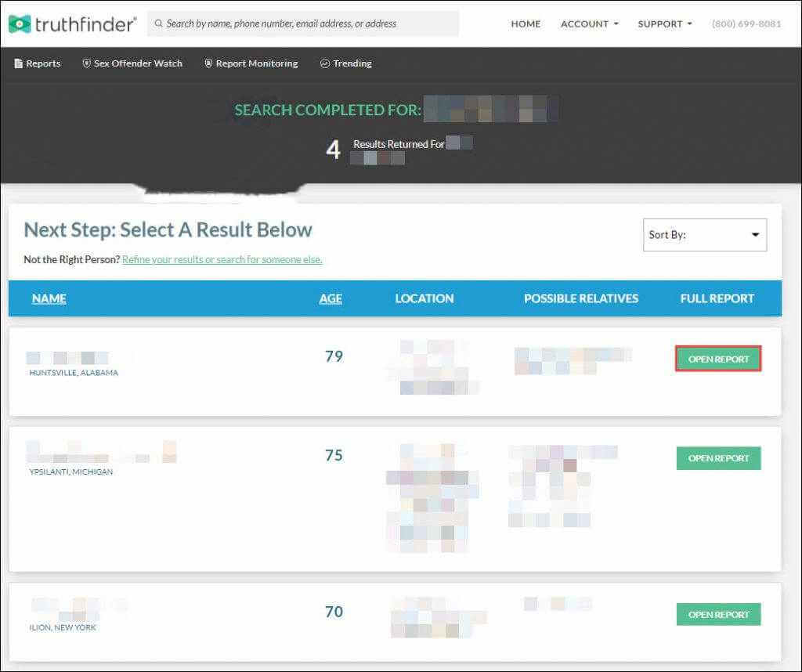Click the search magnifier icon

(158, 23)
